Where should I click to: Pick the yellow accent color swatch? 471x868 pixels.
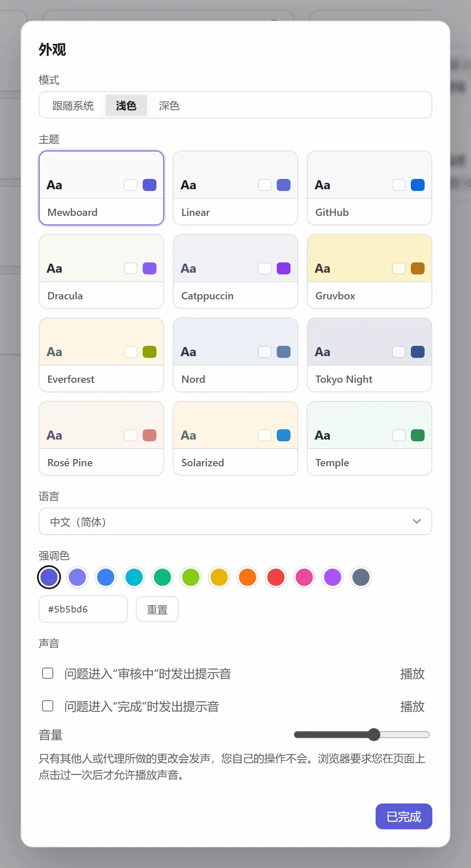click(x=219, y=577)
